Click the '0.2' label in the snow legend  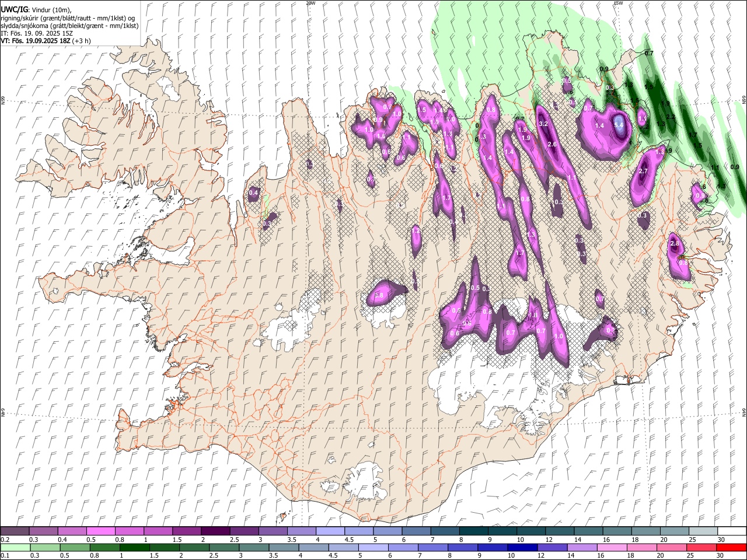click(5, 540)
